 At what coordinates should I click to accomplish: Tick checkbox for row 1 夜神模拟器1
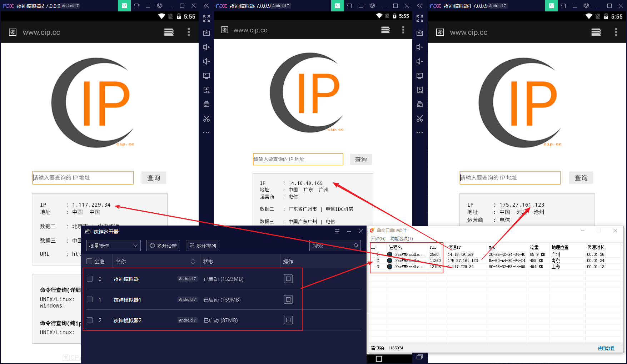tap(90, 299)
